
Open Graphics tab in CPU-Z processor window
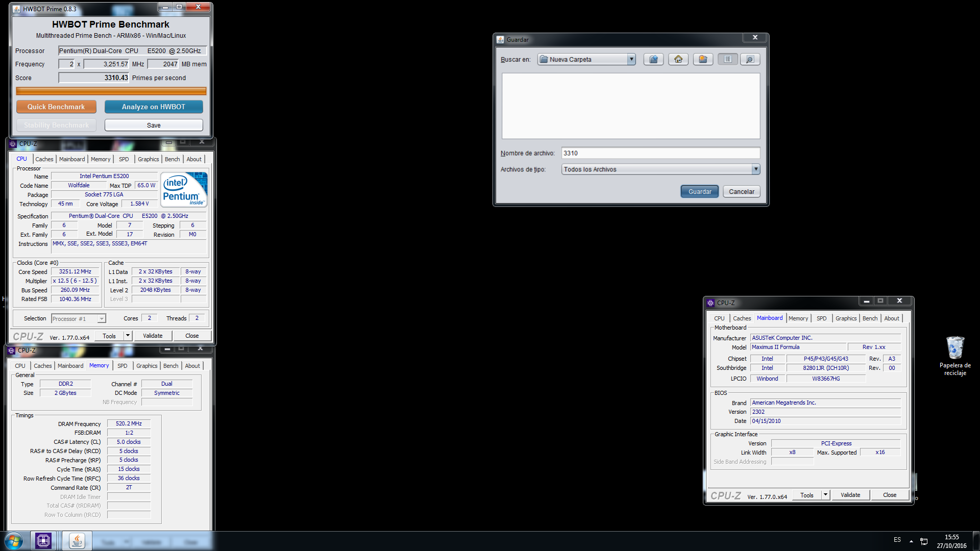tap(149, 159)
